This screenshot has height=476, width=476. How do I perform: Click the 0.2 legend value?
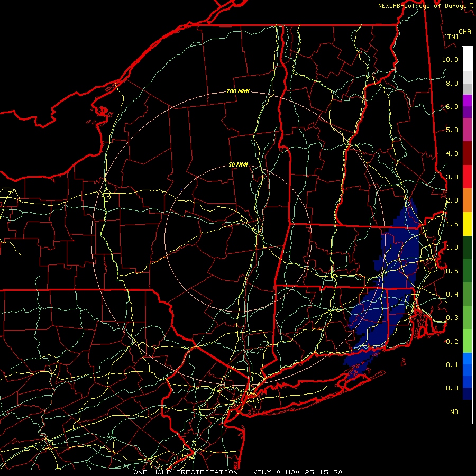[452, 341]
